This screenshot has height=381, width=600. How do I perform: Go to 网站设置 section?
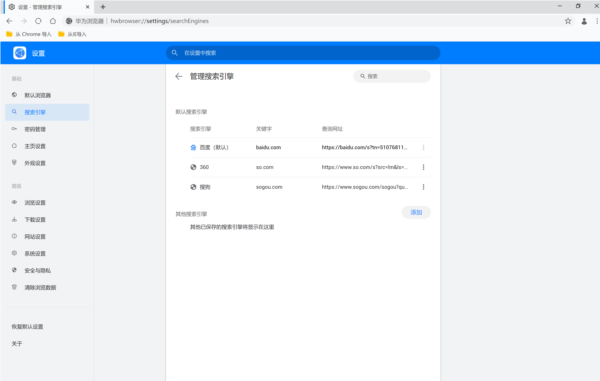(47, 236)
